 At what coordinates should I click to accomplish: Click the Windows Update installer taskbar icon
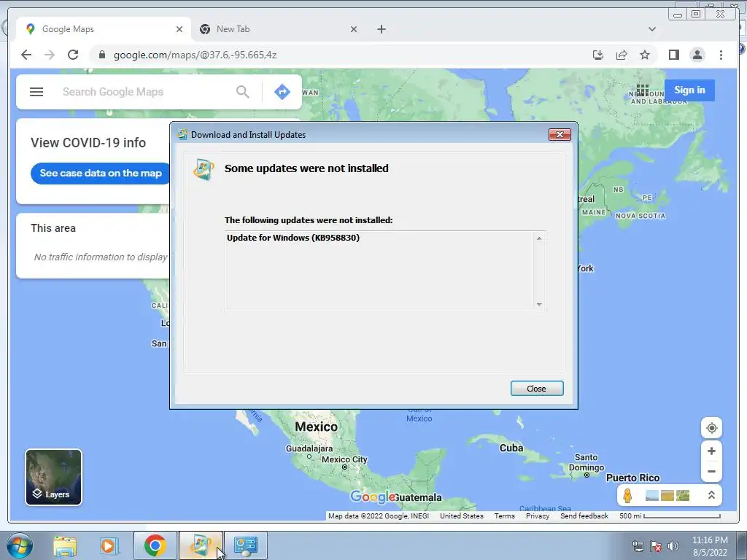(201, 545)
